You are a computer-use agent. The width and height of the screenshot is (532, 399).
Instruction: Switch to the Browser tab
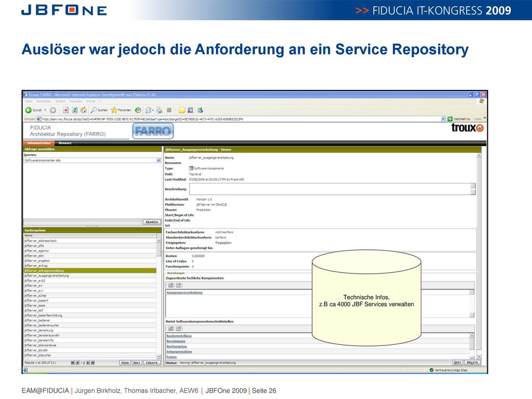point(65,143)
